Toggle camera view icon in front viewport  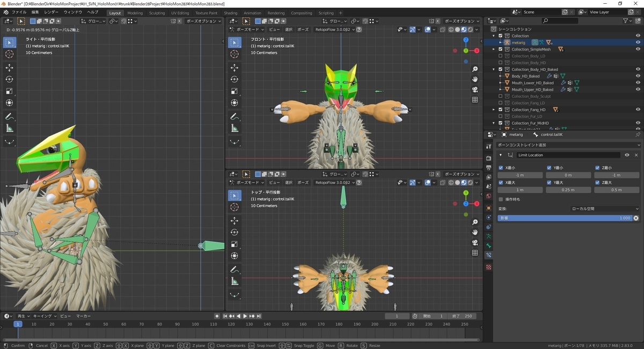[x=475, y=90]
